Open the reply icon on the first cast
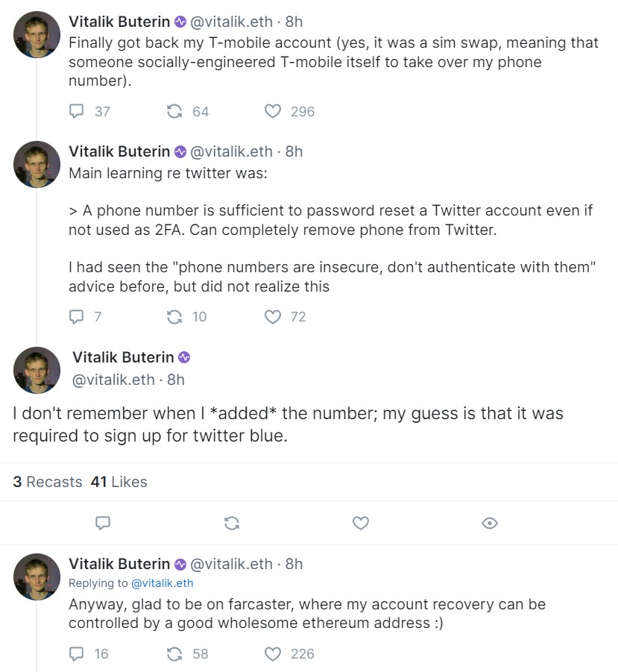 click(78, 111)
